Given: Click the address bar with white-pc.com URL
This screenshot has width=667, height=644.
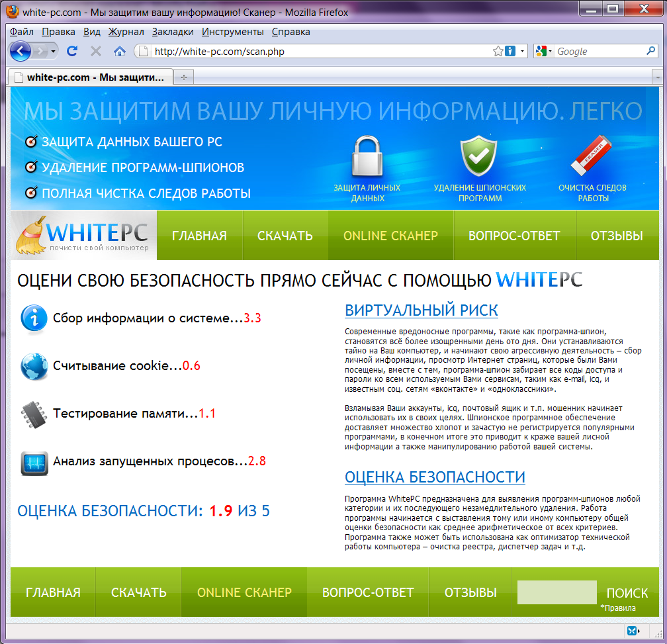Looking at the screenshot, I should click(x=315, y=52).
